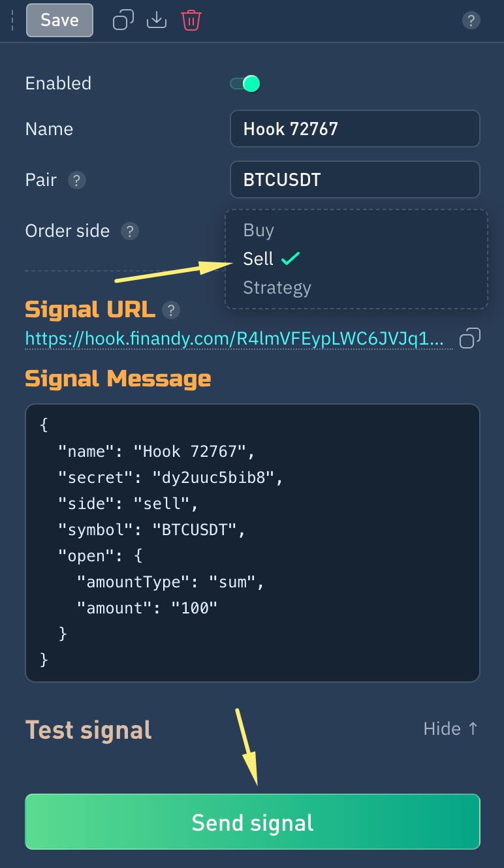This screenshot has height=868, width=504.
Task: Select Buy order side option
Action: click(259, 230)
